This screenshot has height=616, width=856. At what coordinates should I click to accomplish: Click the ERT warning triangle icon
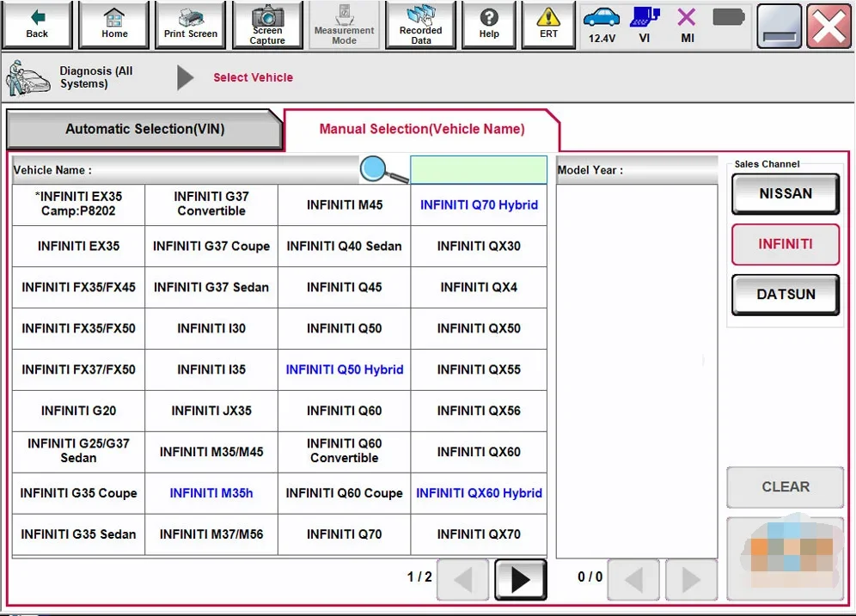pyautogui.click(x=548, y=25)
